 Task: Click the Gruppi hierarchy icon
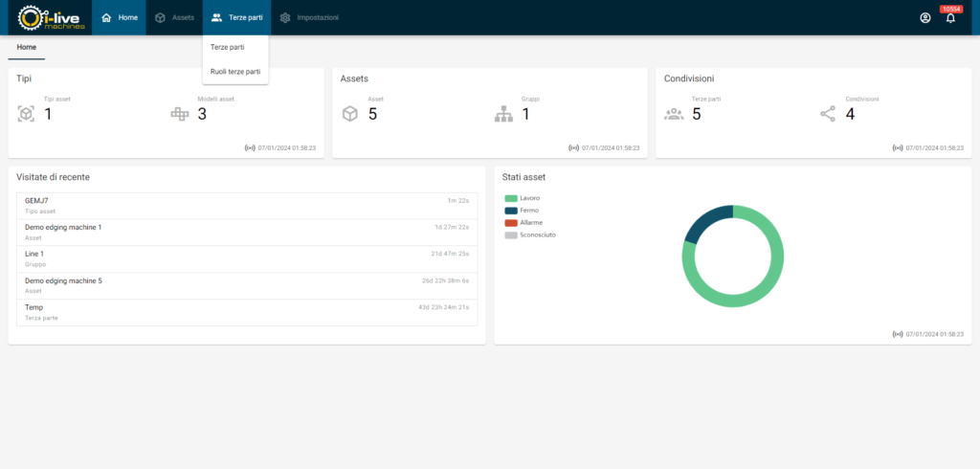(x=503, y=114)
